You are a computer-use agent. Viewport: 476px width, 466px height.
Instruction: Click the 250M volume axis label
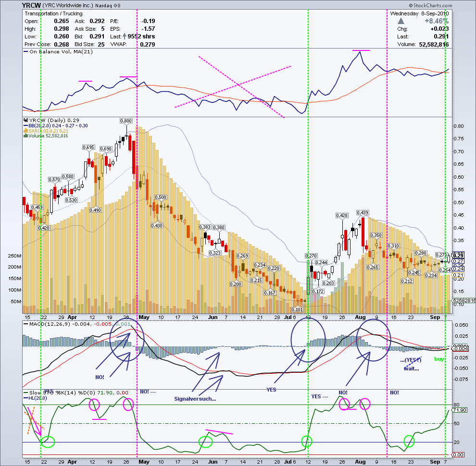tap(14, 256)
